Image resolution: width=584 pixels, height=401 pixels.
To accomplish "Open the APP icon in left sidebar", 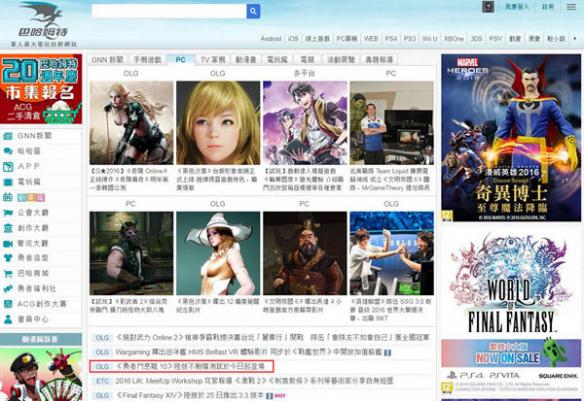I will tap(8, 166).
